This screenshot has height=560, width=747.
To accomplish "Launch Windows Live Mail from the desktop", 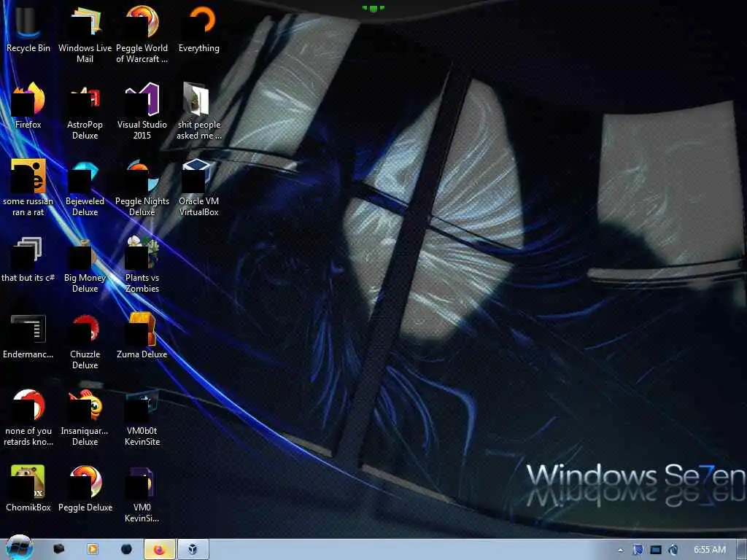I will pos(85,34).
